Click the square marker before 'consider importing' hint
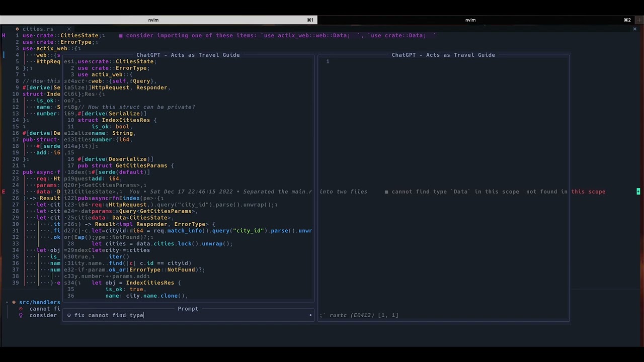 [121, 36]
